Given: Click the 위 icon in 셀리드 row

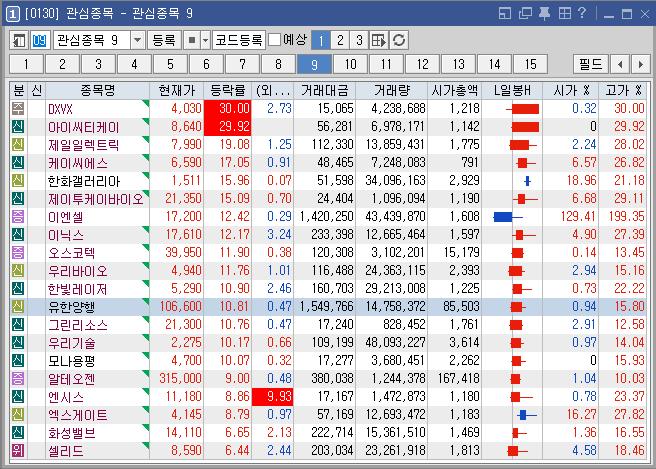Looking at the screenshot, I should pyautogui.click(x=18, y=451).
